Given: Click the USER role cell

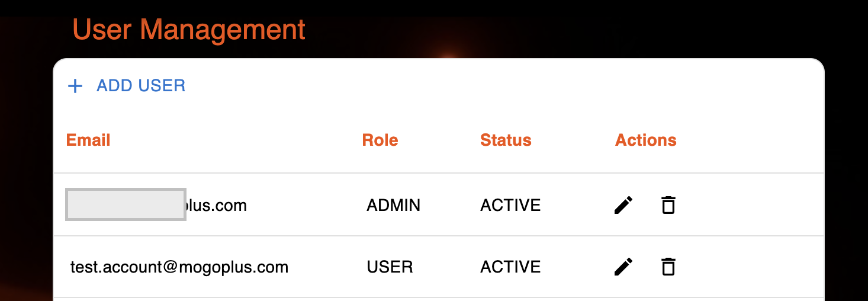Looking at the screenshot, I should pos(390,267).
